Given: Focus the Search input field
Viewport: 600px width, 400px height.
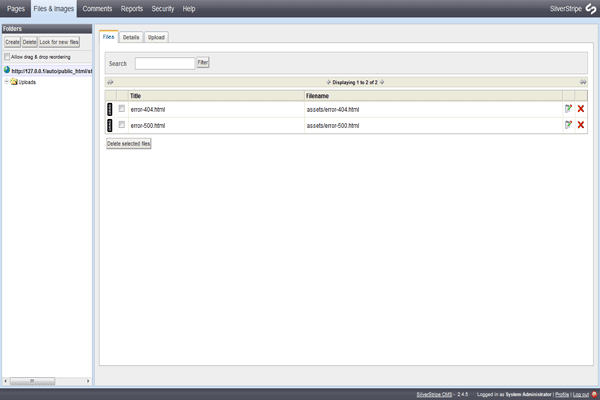Looking at the screenshot, I should click(x=165, y=64).
